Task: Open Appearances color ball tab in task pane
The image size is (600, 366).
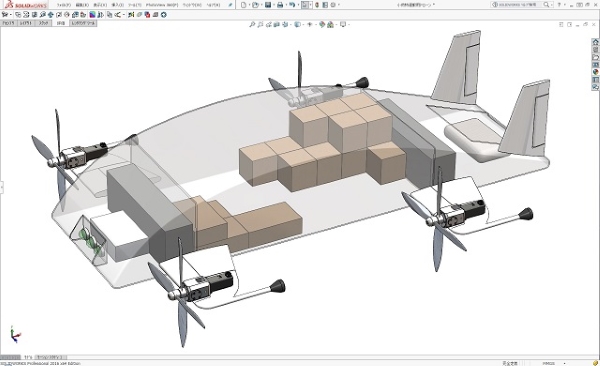Action: click(x=595, y=72)
